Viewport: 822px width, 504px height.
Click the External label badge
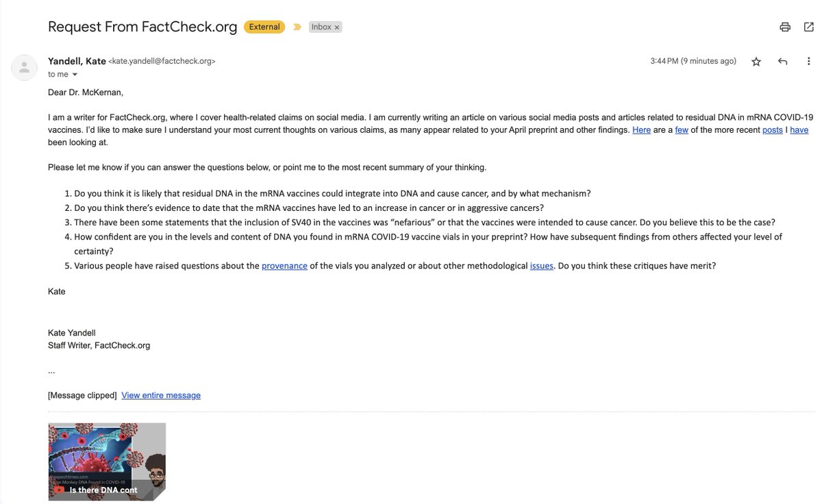click(x=264, y=27)
